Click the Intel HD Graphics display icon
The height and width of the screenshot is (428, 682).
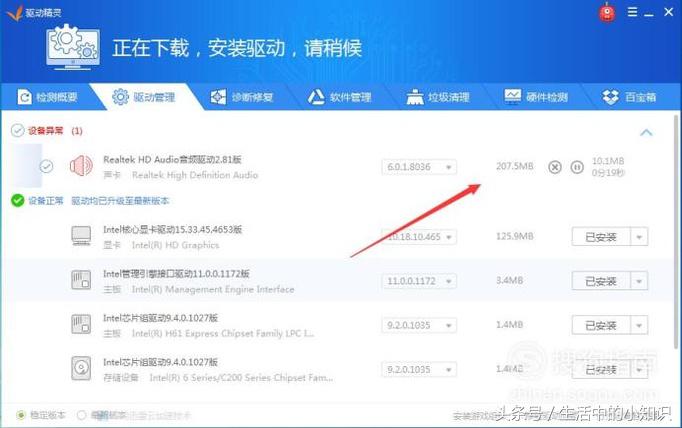[x=81, y=237]
